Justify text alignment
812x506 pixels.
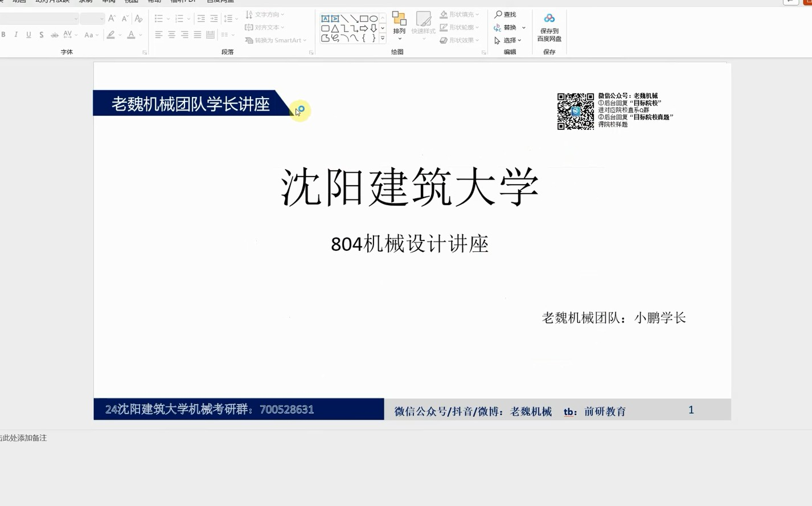[198, 35]
